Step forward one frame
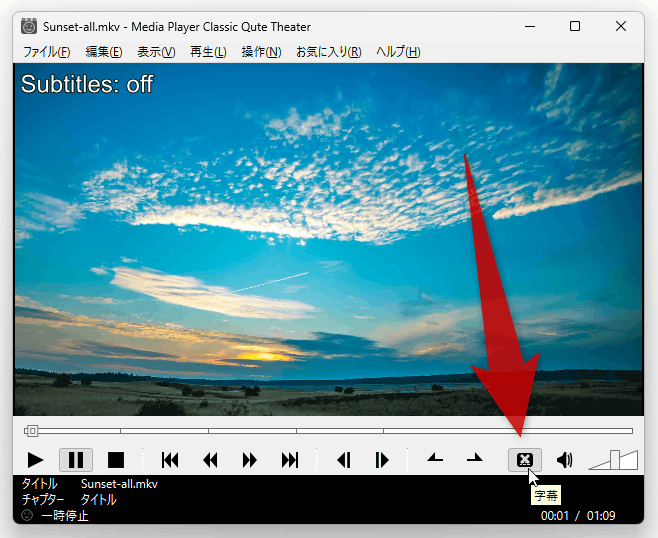This screenshot has width=658, height=538. 382,460
